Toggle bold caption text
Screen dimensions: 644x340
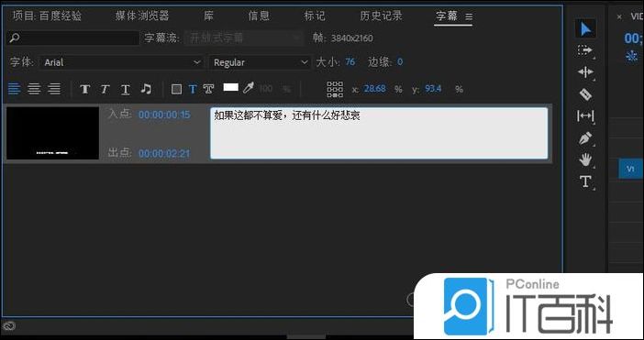click(85, 89)
